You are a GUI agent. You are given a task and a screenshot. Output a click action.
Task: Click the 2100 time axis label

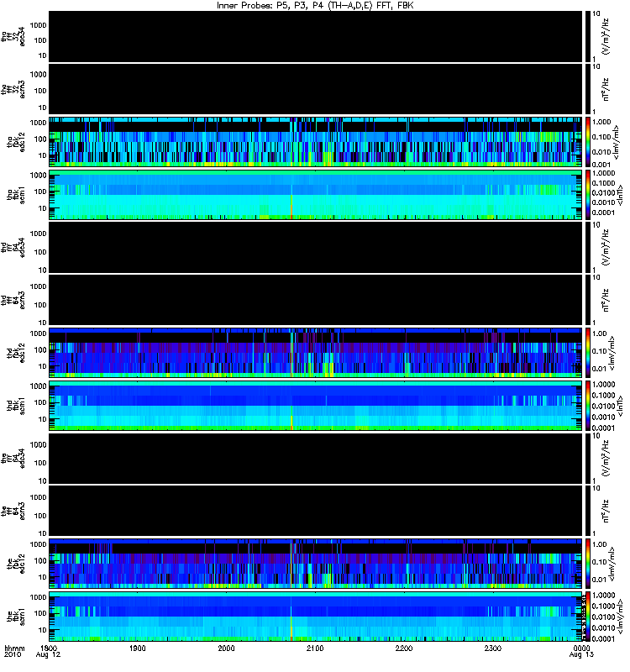point(315,648)
